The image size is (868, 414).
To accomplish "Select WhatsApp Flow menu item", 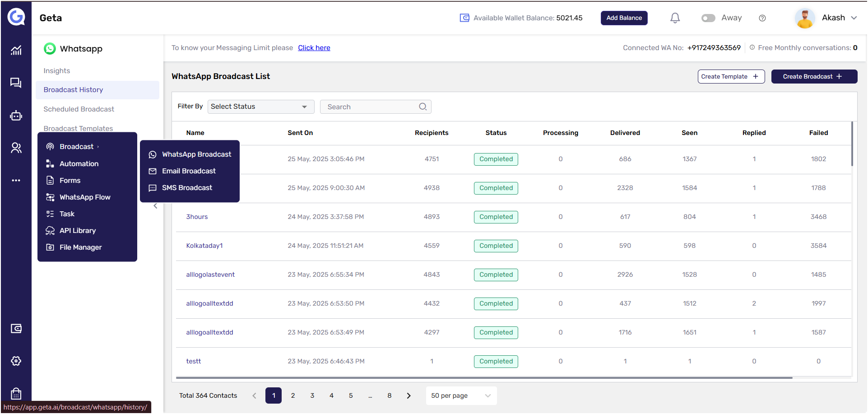I will pos(85,197).
